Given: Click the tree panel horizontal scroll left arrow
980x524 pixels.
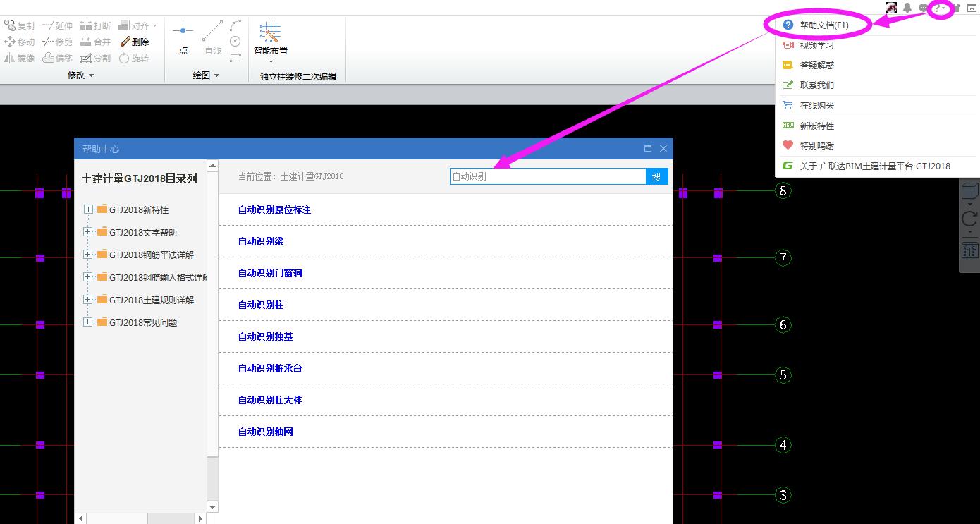Looking at the screenshot, I should [80, 518].
